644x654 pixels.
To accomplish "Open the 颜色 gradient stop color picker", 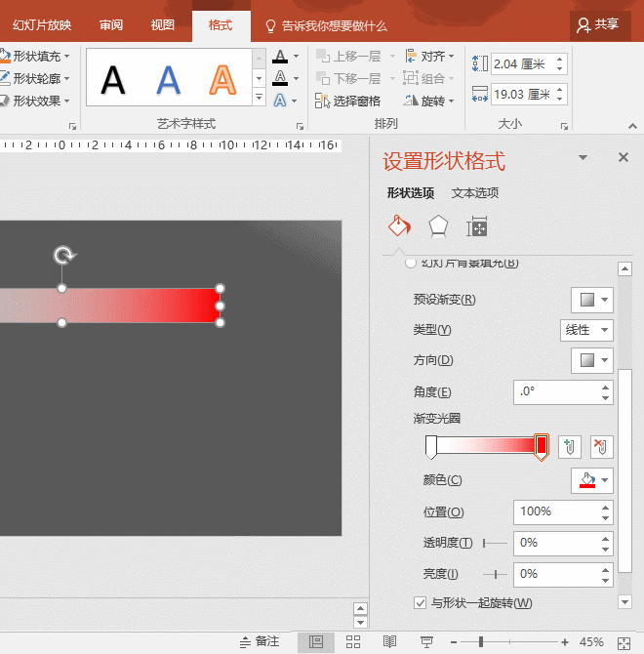I will [592, 480].
